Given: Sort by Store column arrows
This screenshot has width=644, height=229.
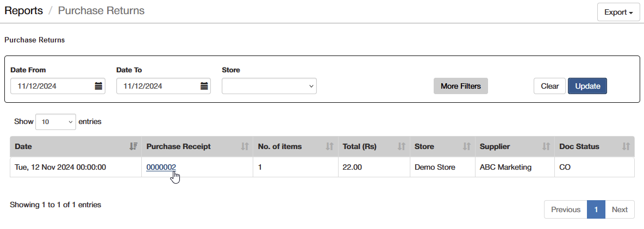Looking at the screenshot, I should point(467,146).
